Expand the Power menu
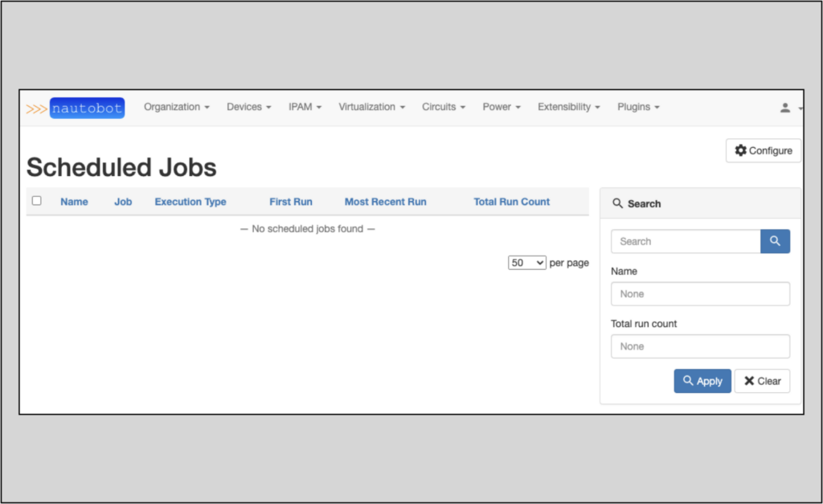Viewport: 823px width, 504px height. tap(502, 107)
